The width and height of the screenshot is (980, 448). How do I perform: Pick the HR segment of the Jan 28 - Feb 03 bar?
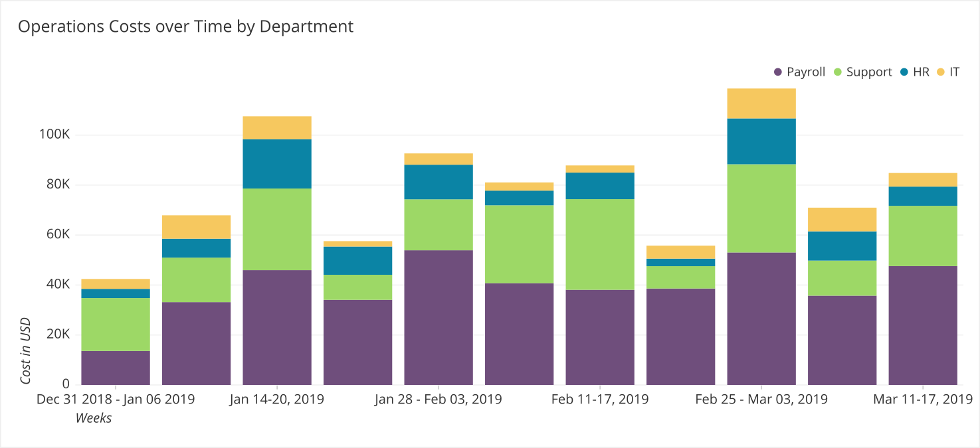click(439, 182)
